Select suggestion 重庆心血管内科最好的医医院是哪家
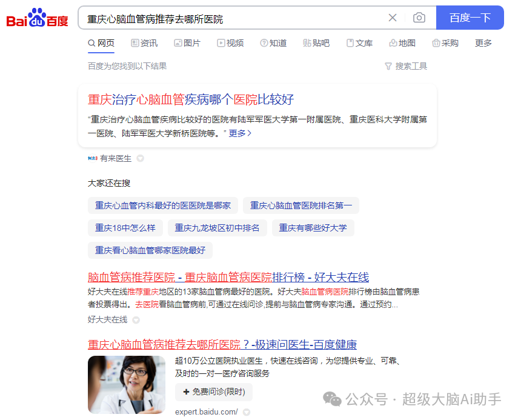Viewport: 518px width, 420px height. [x=163, y=205]
